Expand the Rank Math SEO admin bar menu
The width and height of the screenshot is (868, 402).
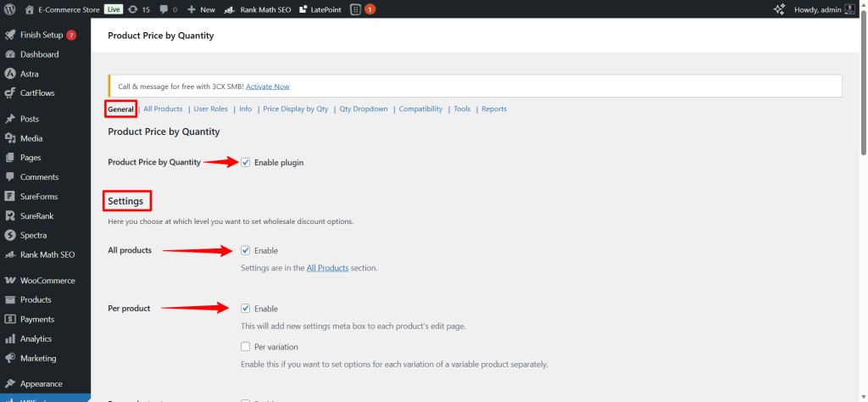point(259,9)
